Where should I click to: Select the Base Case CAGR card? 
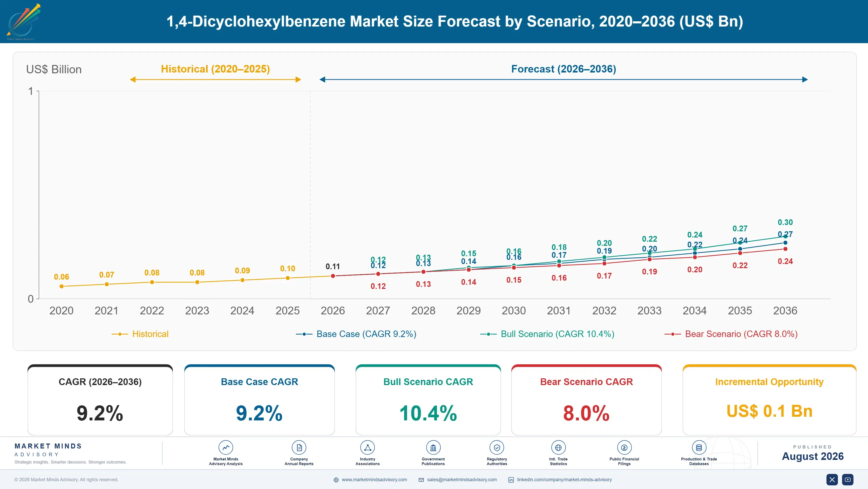coord(260,400)
